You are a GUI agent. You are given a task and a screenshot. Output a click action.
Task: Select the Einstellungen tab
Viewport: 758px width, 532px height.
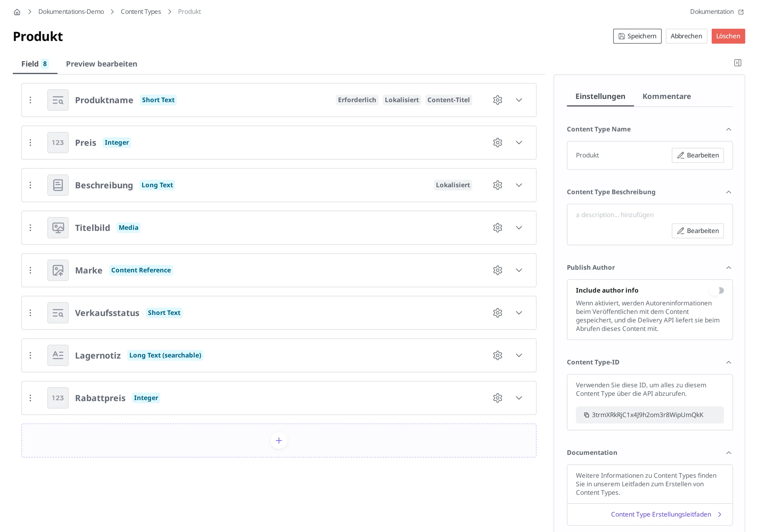click(600, 96)
